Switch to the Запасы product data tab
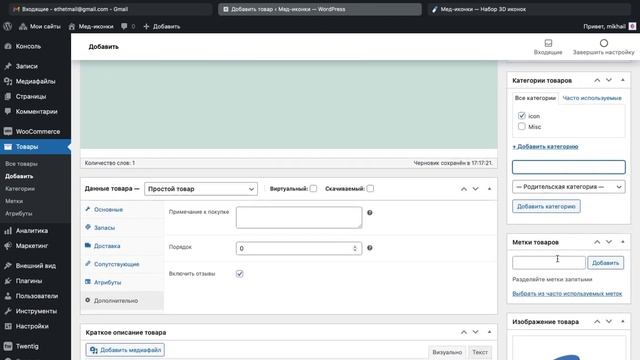 click(122, 228)
